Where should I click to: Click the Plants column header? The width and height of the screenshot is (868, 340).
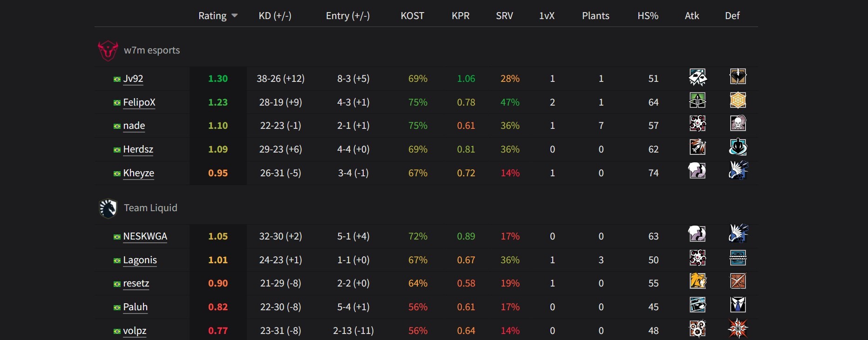point(596,16)
